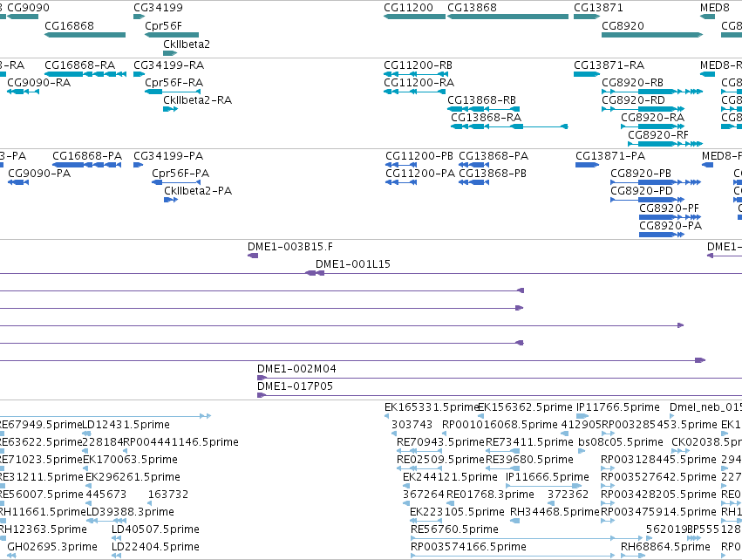Open EST RE39680.5prime
This screenshot has width=742, height=560.
tap(502, 468)
